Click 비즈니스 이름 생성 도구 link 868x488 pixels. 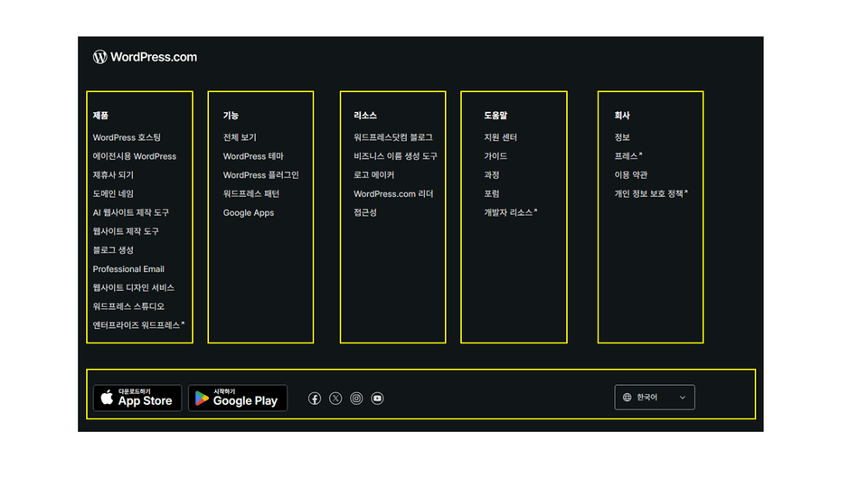(x=395, y=156)
